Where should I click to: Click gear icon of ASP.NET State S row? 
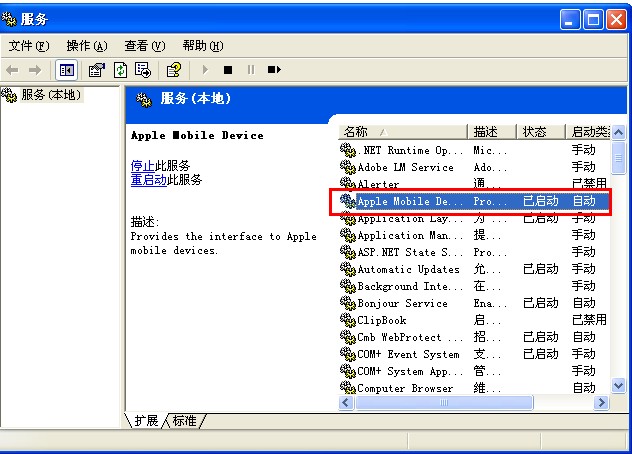[x=347, y=252]
